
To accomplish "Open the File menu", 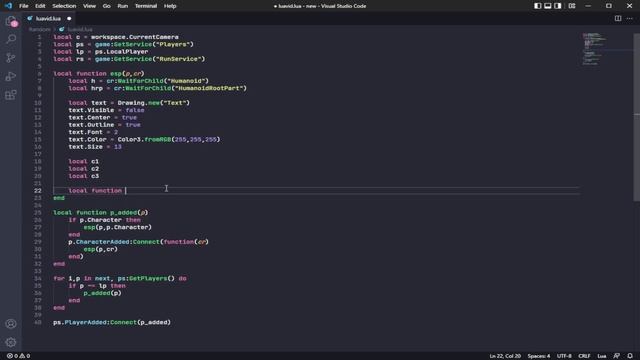I will (x=24, y=6).
